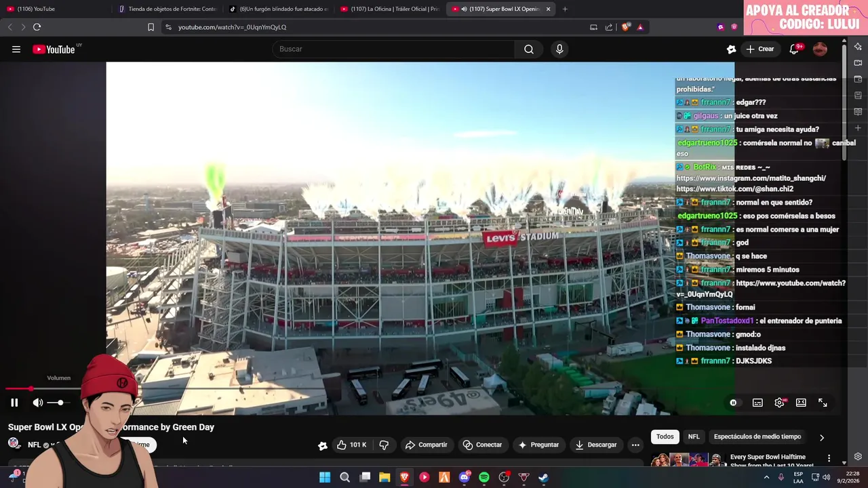The width and height of the screenshot is (868, 488).
Task: Open the Brave Rewards triangle icon
Action: click(x=640, y=27)
